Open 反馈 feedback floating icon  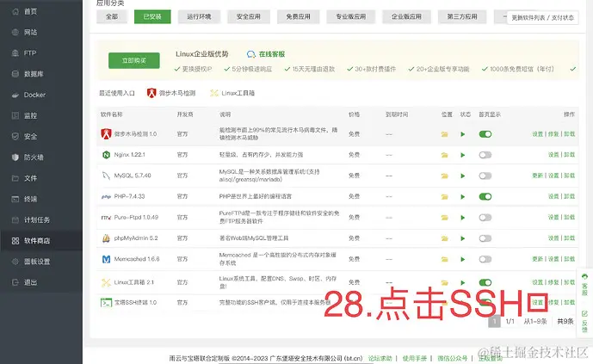coord(584,321)
